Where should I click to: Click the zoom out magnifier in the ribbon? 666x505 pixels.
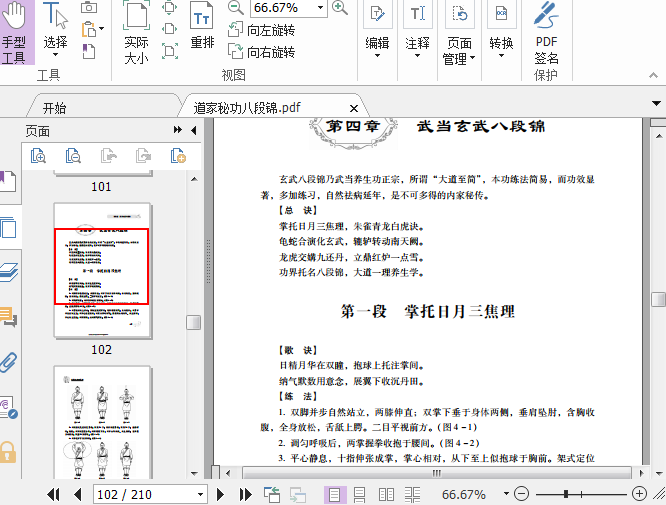point(235,8)
